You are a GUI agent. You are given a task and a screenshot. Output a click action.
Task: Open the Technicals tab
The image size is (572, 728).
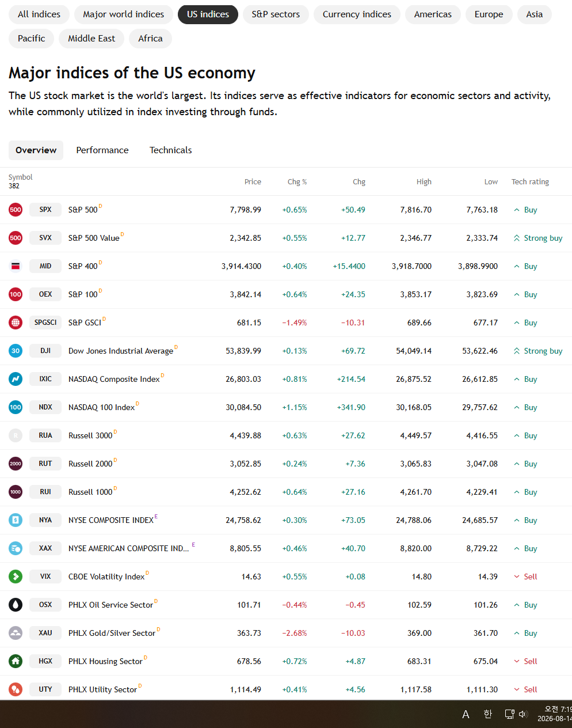[171, 150]
